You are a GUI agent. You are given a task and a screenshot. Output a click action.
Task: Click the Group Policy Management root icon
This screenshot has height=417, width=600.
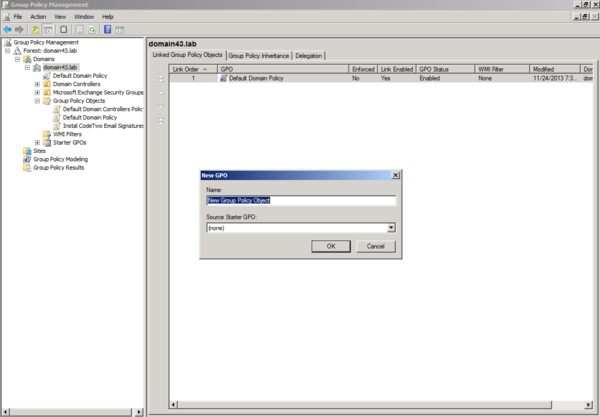pos(8,42)
